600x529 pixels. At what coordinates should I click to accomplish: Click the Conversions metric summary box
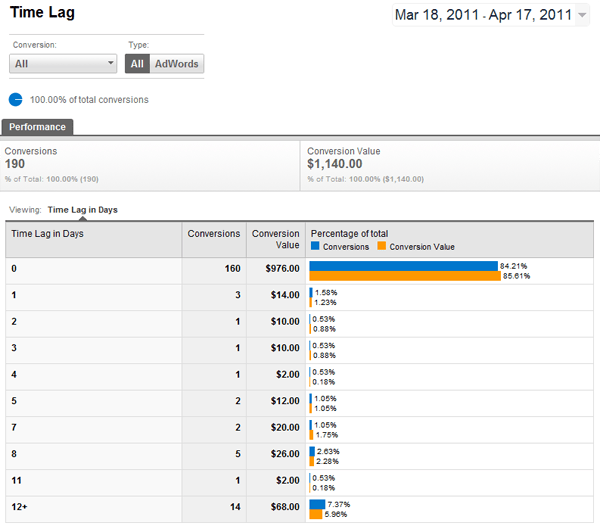click(150, 165)
